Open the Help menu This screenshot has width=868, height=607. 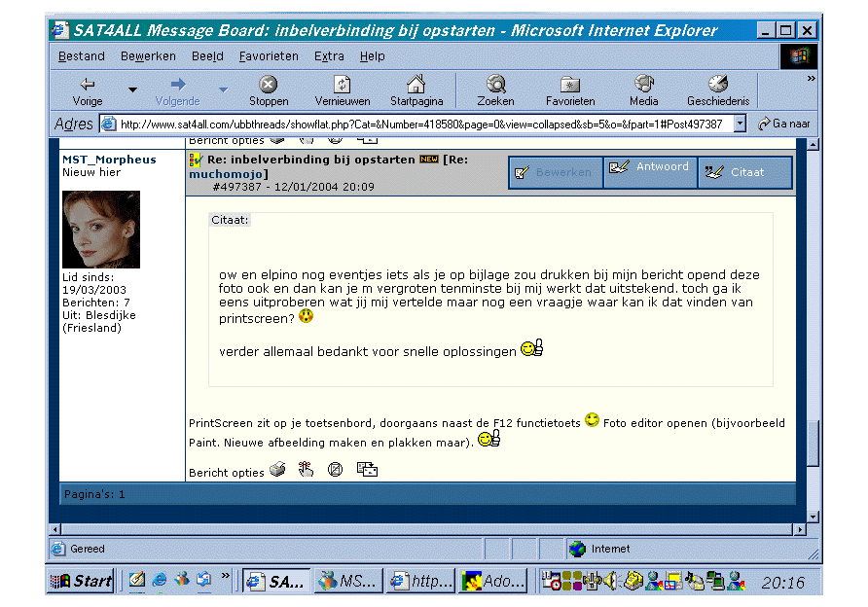click(372, 56)
